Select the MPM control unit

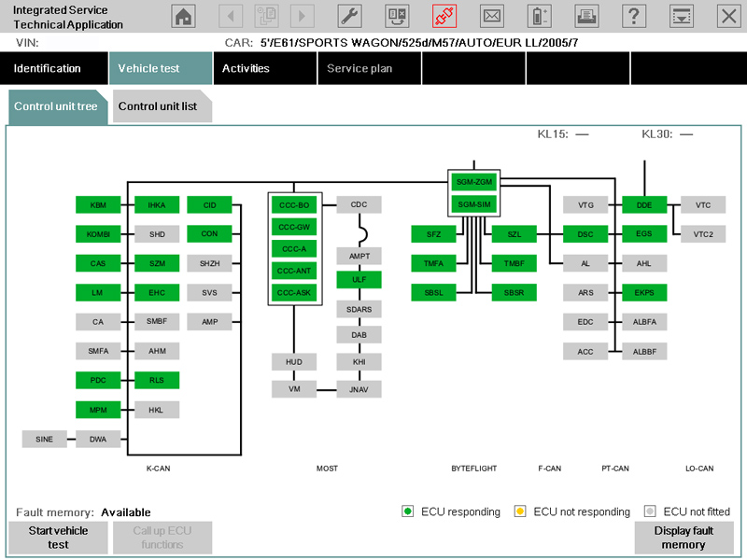[98, 410]
